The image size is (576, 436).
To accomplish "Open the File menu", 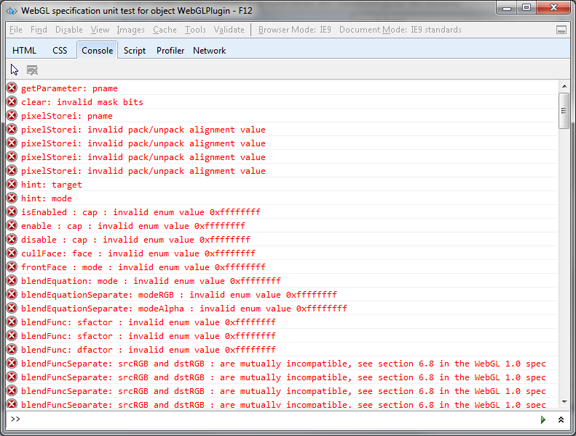I will 16,30.
